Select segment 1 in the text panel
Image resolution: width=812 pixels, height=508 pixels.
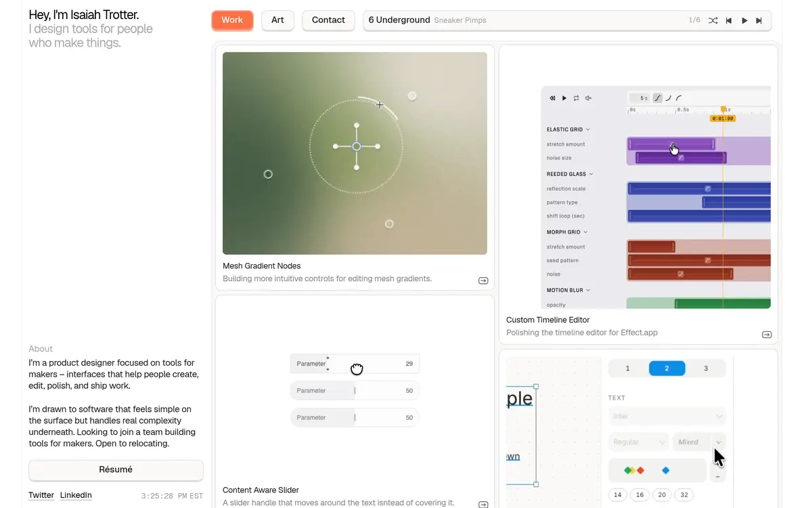[x=627, y=368]
